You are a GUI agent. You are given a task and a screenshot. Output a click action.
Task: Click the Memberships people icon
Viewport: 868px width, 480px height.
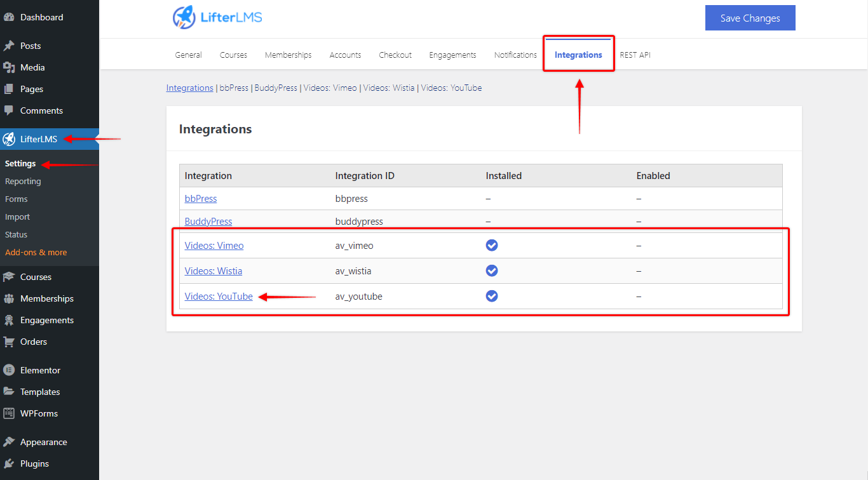point(9,298)
